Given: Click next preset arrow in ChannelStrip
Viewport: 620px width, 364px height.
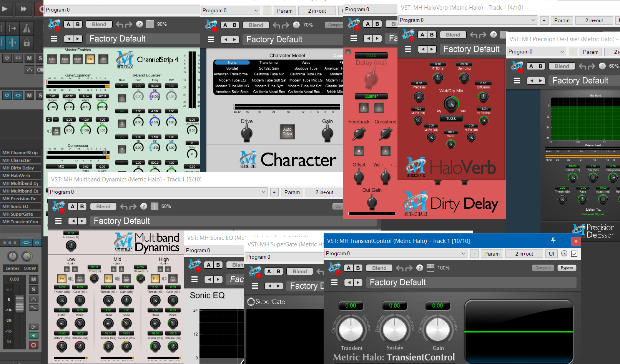Looking at the screenshot, I should click(x=78, y=39).
